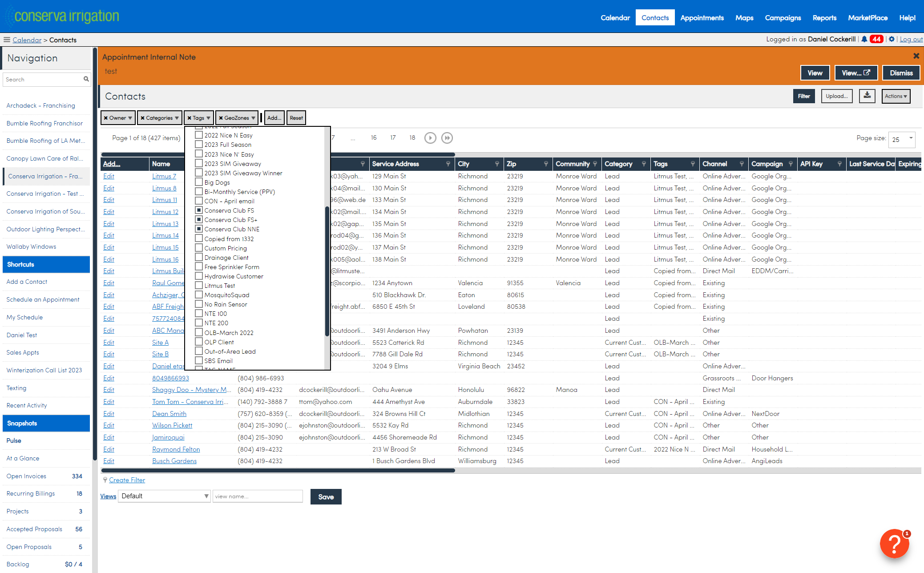
Task: Click filter icon on Category column
Action: point(644,164)
